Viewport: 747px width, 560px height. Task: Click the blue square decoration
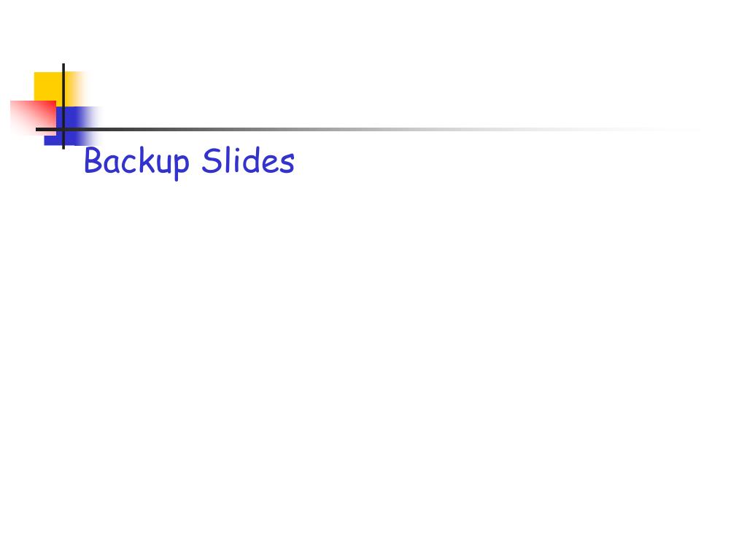(71, 125)
